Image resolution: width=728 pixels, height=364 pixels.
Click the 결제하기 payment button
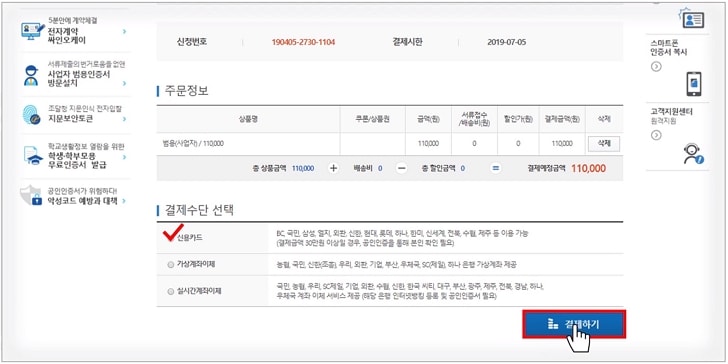pyautogui.click(x=574, y=324)
